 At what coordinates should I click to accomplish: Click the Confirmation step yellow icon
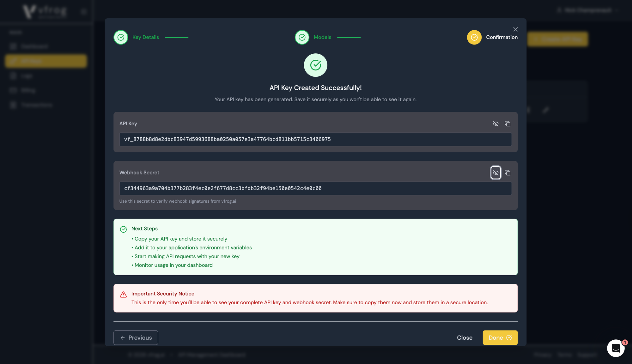[474, 37]
